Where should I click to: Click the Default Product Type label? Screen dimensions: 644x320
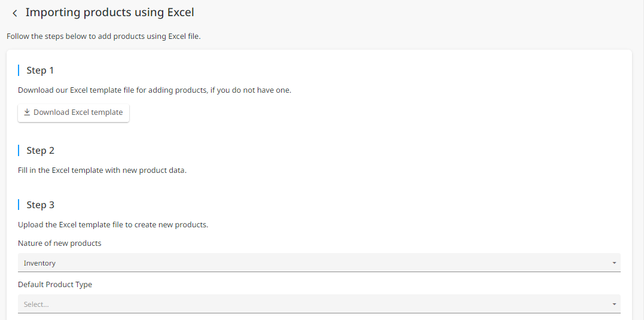click(x=55, y=284)
